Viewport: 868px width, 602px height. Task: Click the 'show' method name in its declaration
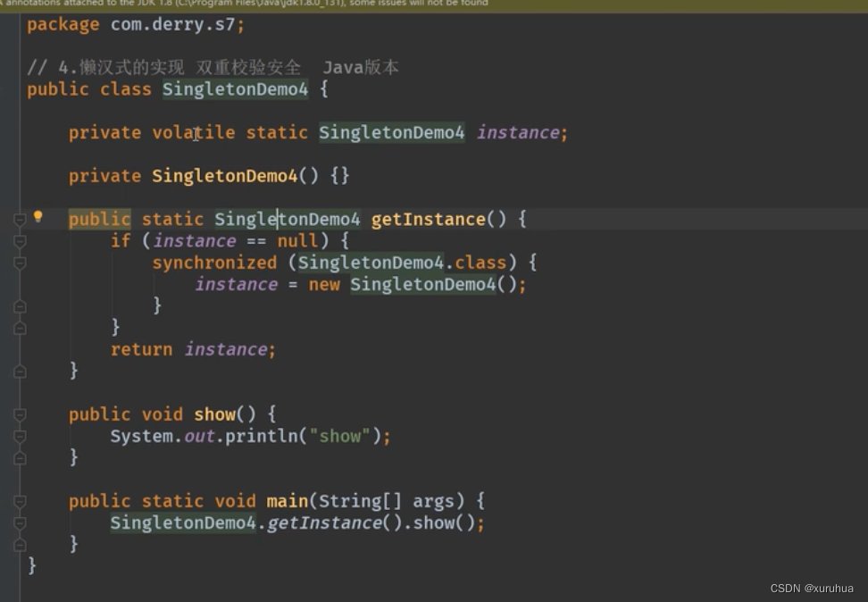215,414
